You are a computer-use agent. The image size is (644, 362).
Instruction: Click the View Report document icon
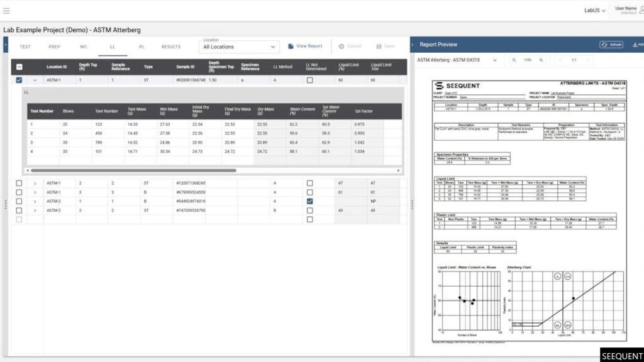pyautogui.click(x=291, y=47)
